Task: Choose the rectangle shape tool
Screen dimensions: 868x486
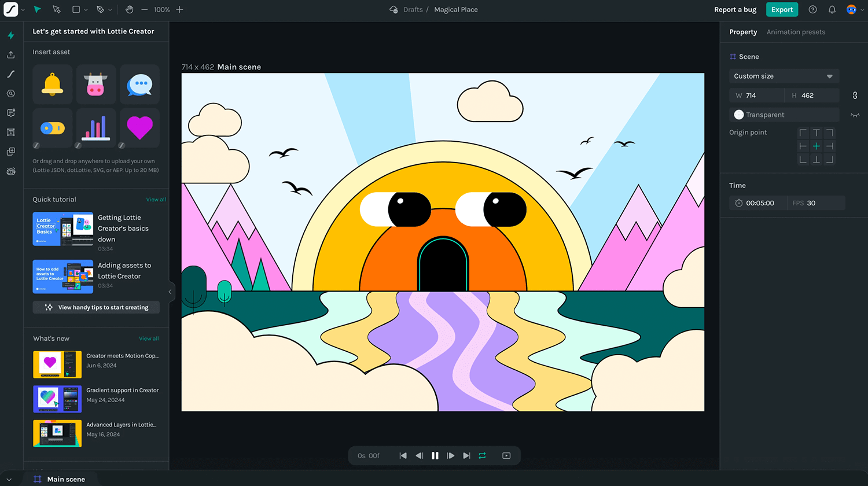Action: [x=76, y=9]
